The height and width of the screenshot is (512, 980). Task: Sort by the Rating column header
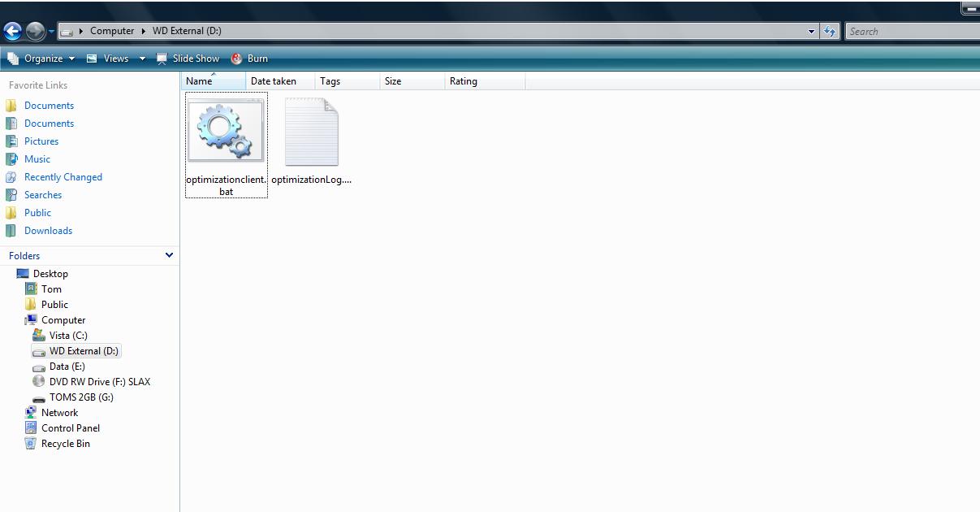(x=485, y=81)
